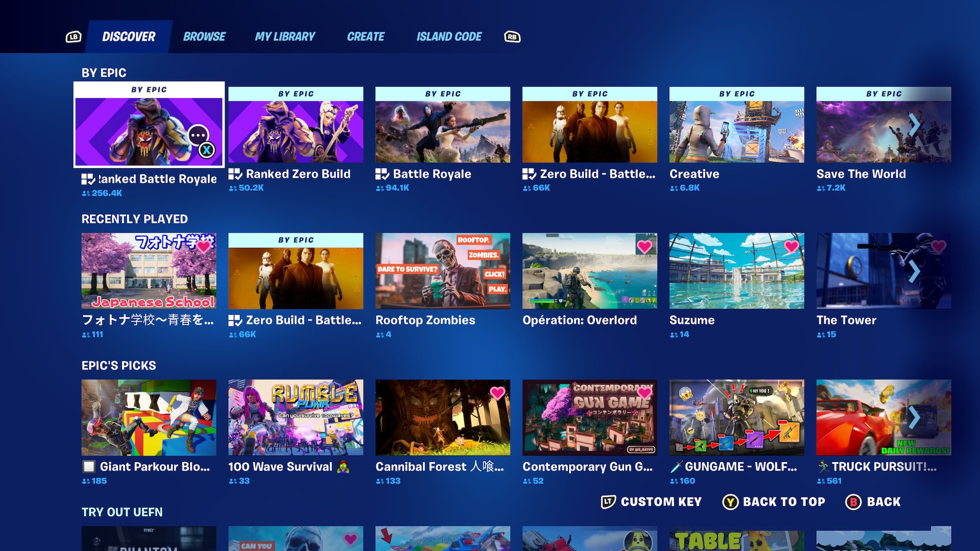Screen dimensions: 980x551
Task: Click the player count icon under Suzume
Action: (674, 335)
